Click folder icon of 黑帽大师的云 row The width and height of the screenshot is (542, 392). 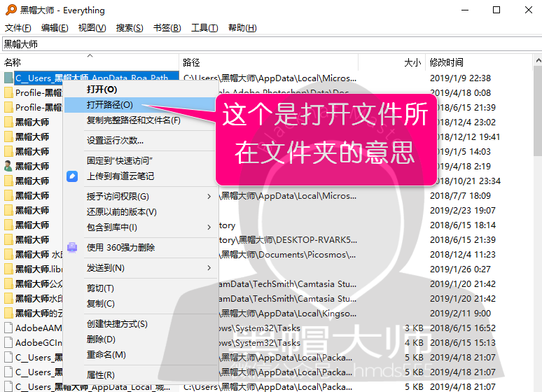click(8, 313)
